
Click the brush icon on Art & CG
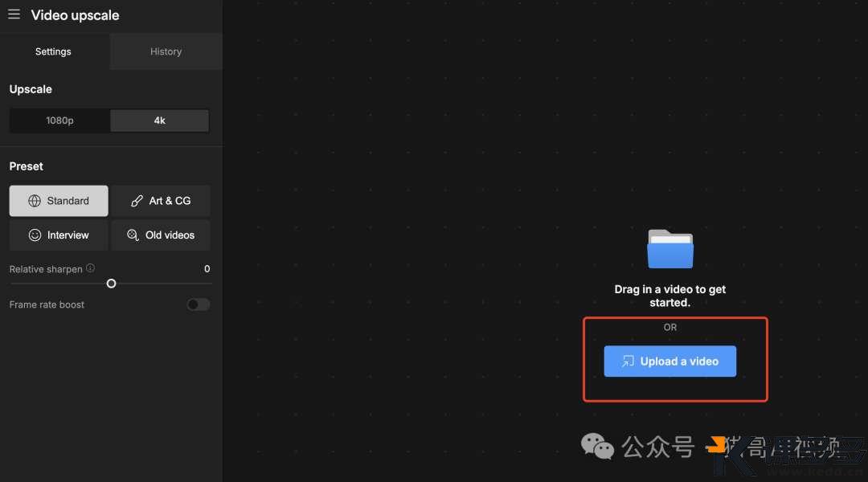coord(137,201)
